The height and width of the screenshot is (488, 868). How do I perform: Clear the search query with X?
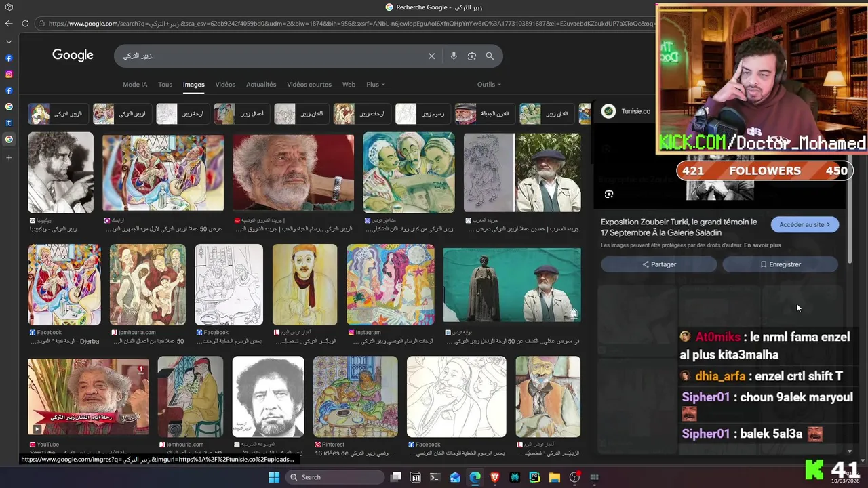(x=431, y=56)
